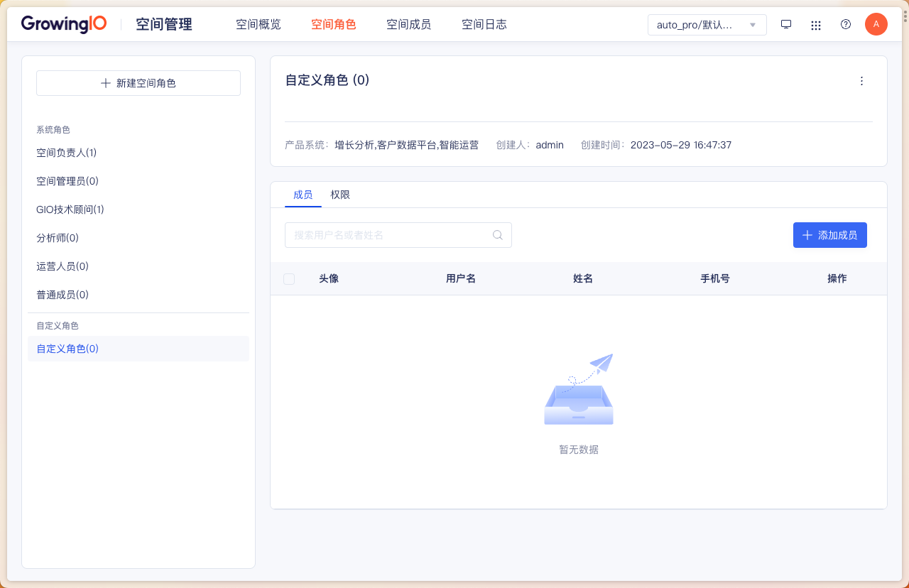Image resolution: width=909 pixels, height=588 pixels.
Task: Click the creation time 2023-05-29 16:47:37
Action: point(681,145)
